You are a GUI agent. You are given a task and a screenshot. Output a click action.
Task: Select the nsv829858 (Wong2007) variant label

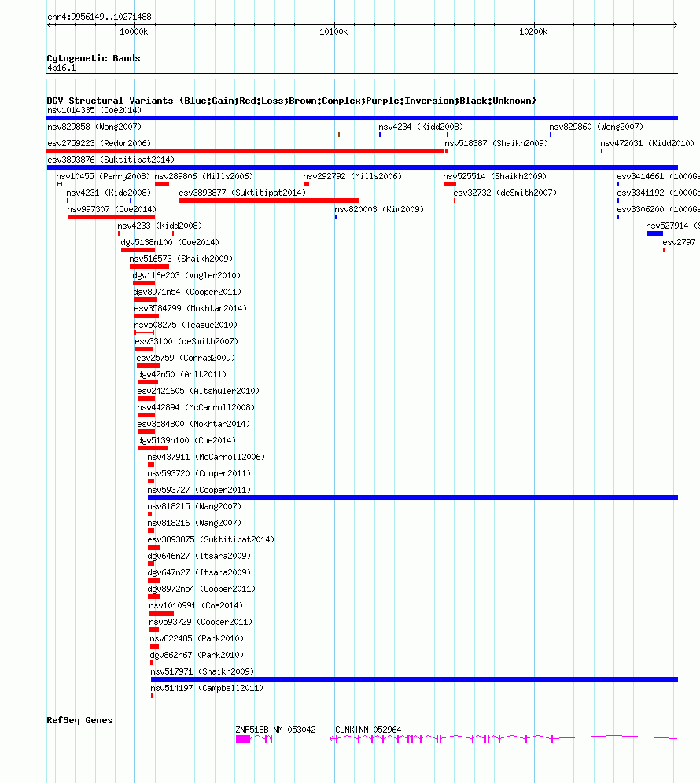pyautogui.click(x=94, y=127)
